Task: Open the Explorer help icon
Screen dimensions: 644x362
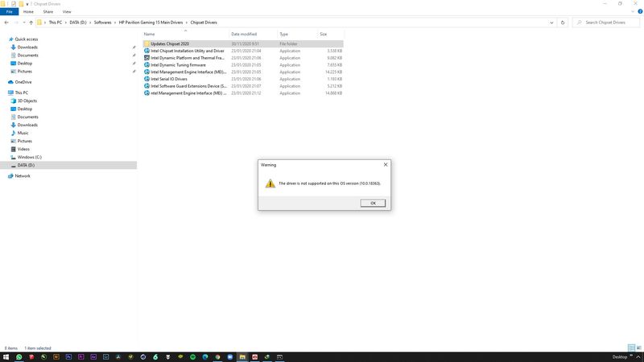Action: pyautogui.click(x=640, y=11)
